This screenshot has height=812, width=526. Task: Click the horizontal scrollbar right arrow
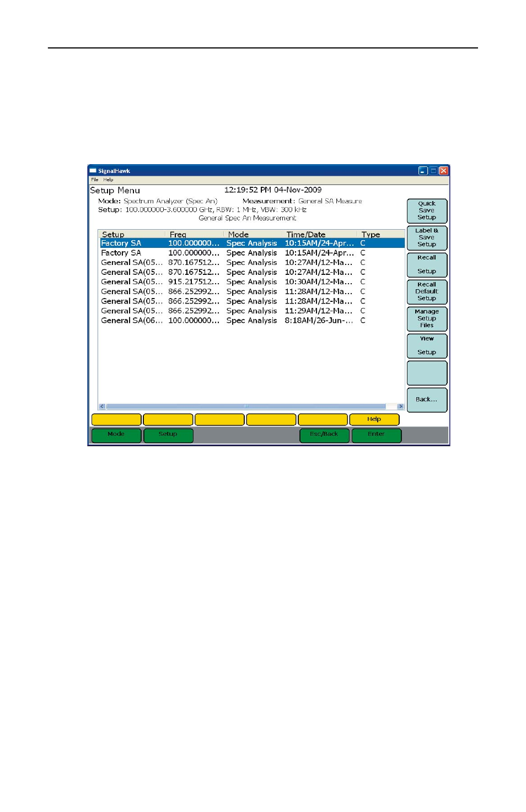tap(401, 407)
